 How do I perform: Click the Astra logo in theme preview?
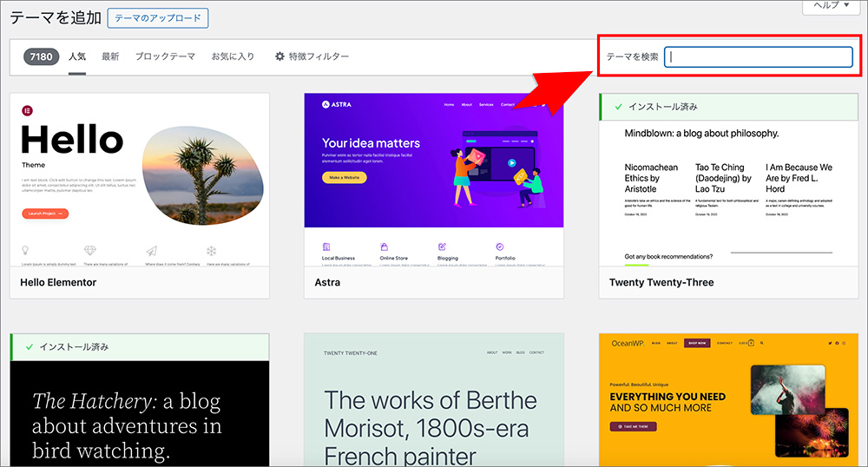[x=337, y=104]
